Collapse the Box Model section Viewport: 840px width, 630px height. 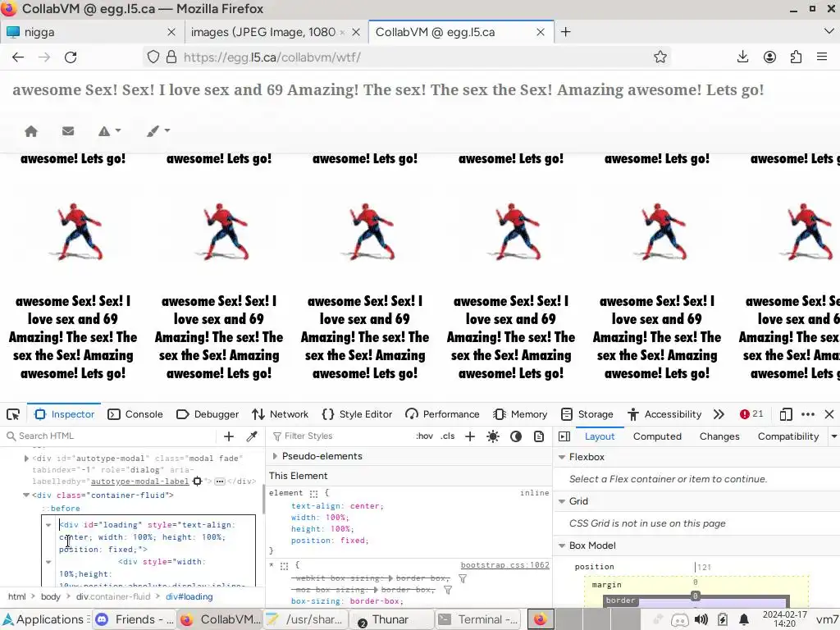point(562,546)
